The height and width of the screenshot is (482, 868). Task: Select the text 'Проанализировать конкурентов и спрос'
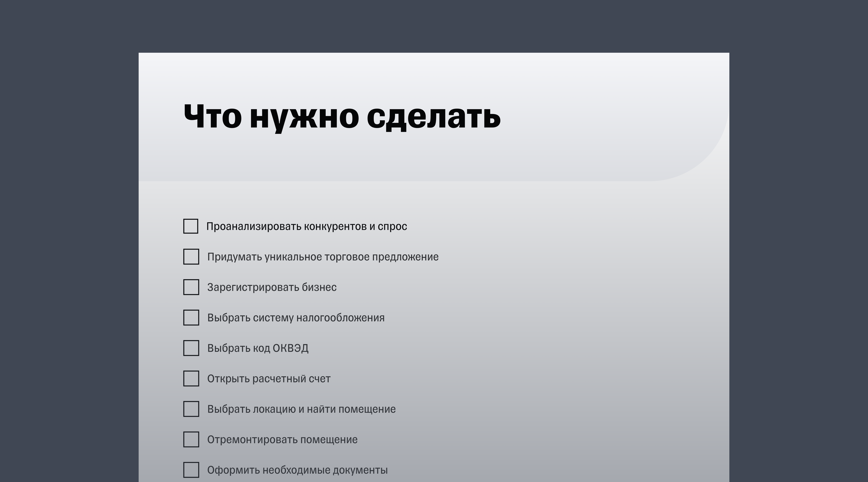tap(307, 226)
